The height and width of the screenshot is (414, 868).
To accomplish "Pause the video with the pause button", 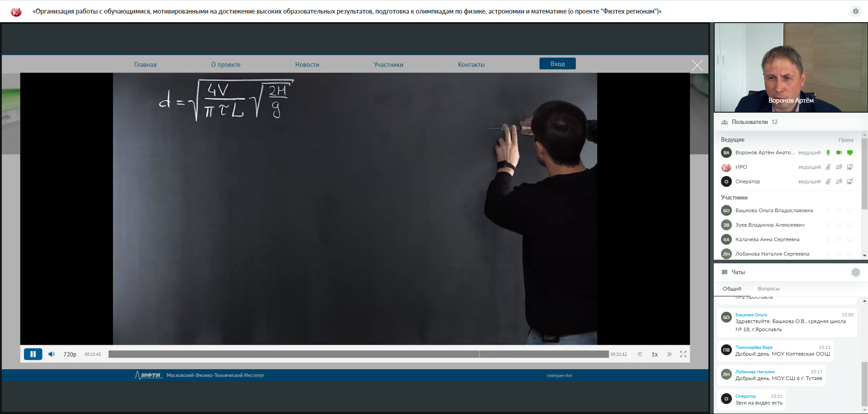I will pyautogui.click(x=33, y=354).
